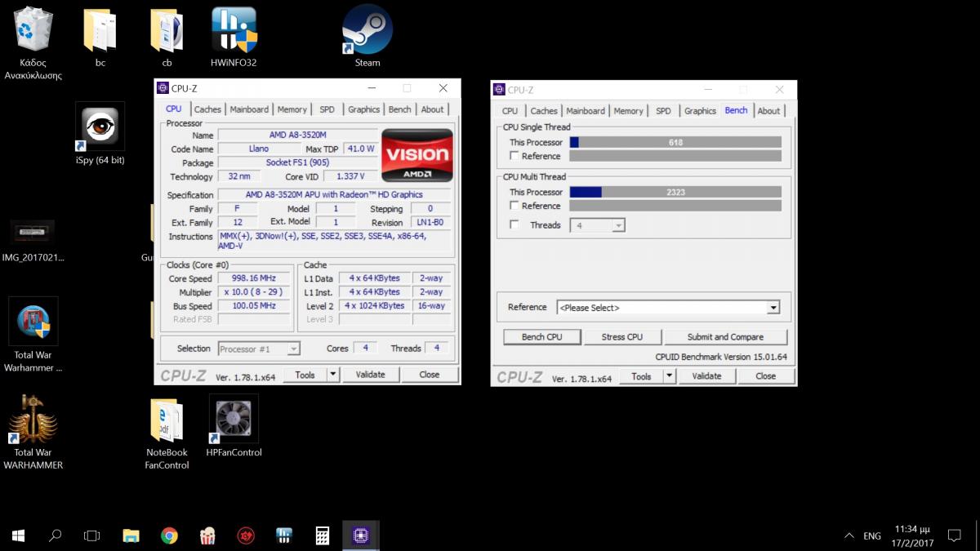Expand Tools dropdown arrow in Bench window
The image size is (980, 551).
(670, 376)
